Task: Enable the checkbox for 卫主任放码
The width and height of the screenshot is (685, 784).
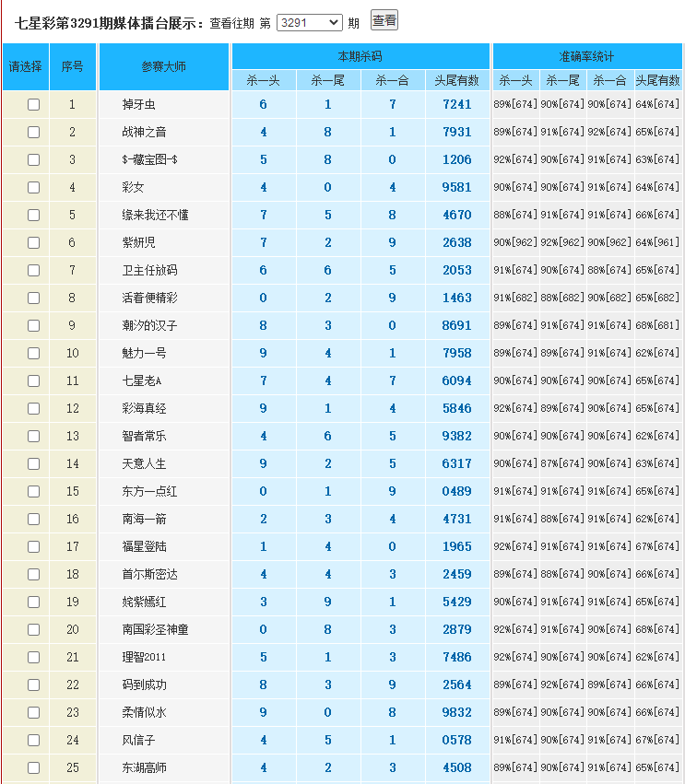Action: 34,271
